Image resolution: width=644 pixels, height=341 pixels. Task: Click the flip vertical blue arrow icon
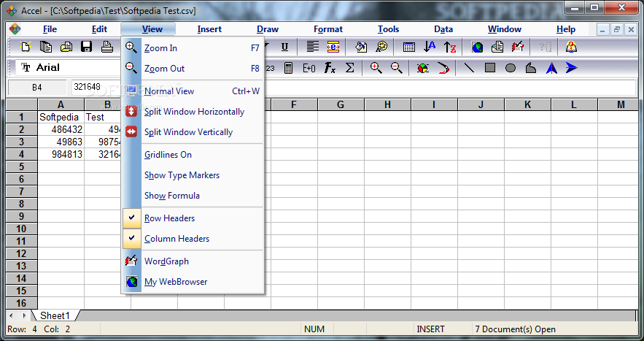(571, 68)
